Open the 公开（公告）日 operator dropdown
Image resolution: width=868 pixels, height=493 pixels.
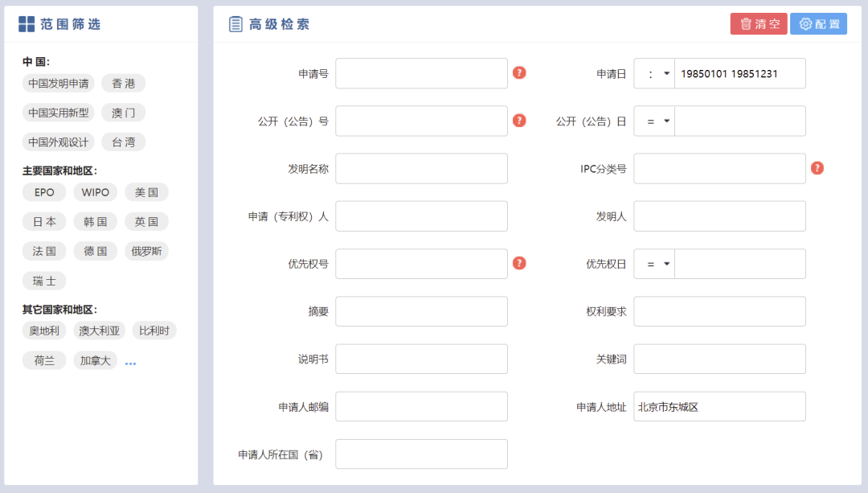pyautogui.click(x=653, y=121)
